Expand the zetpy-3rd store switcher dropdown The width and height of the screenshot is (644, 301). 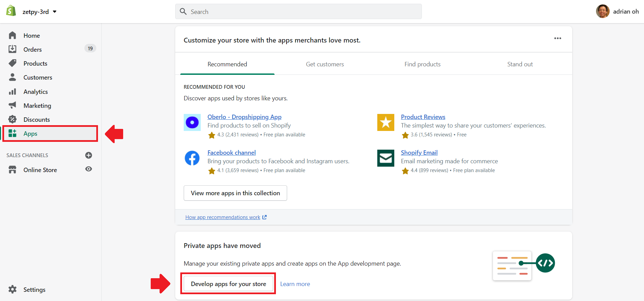pos(54,12)
